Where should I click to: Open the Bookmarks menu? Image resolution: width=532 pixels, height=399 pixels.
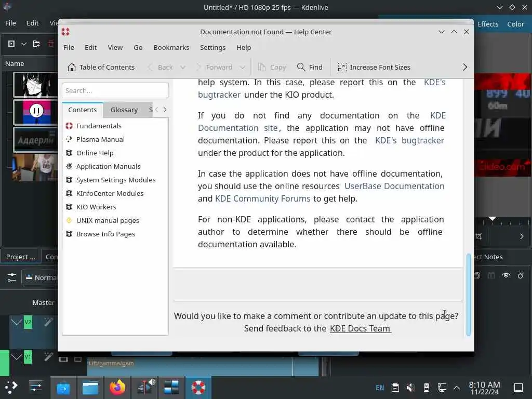[171, 47]
